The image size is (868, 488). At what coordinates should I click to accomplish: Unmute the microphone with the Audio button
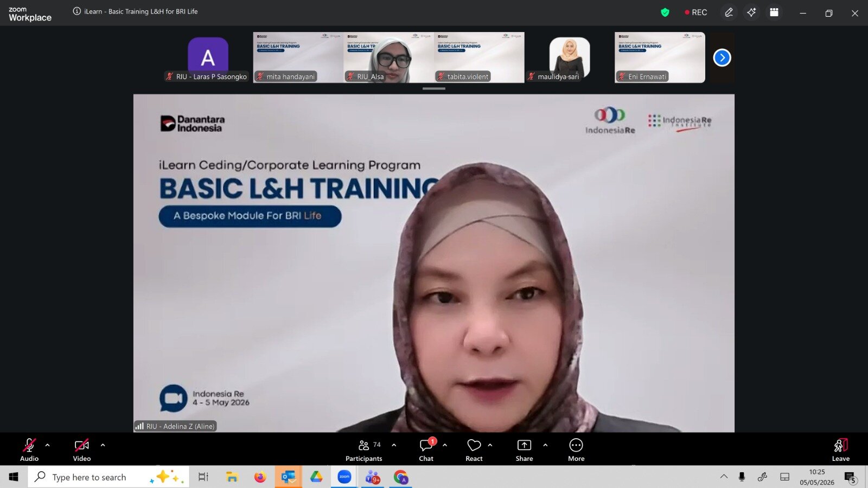(x=29, y=450)
